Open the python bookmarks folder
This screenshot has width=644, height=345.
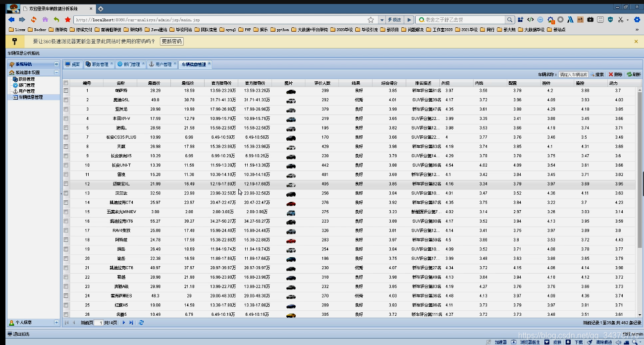pos(279,30)
